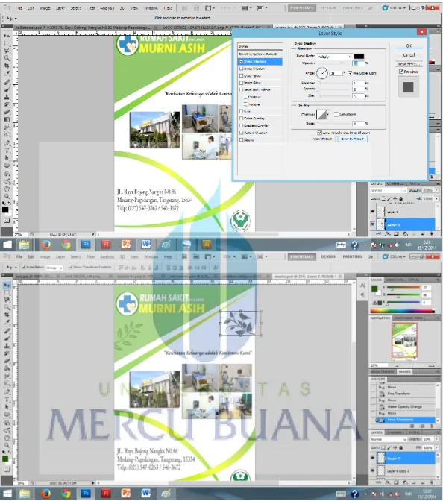Switch to the Design workspace button
This screenshot has height=504, width=443.
[328, 256]
